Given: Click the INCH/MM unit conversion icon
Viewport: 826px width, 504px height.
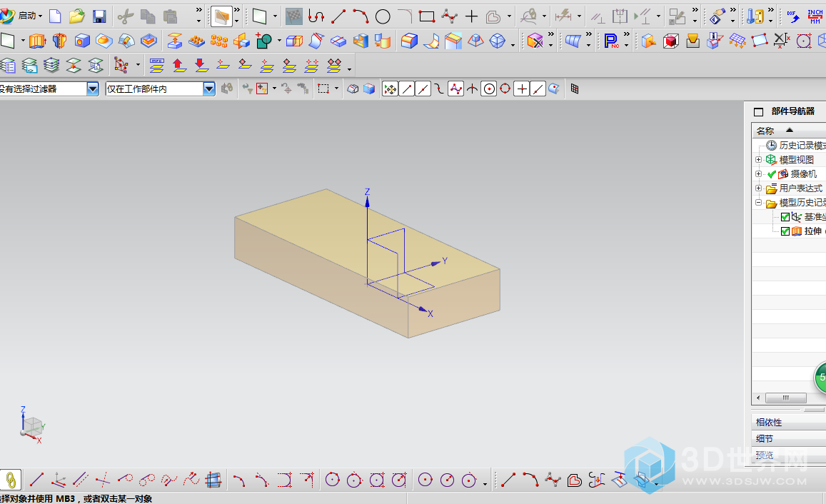Looking at the screenshot, I should click(815, 16).
